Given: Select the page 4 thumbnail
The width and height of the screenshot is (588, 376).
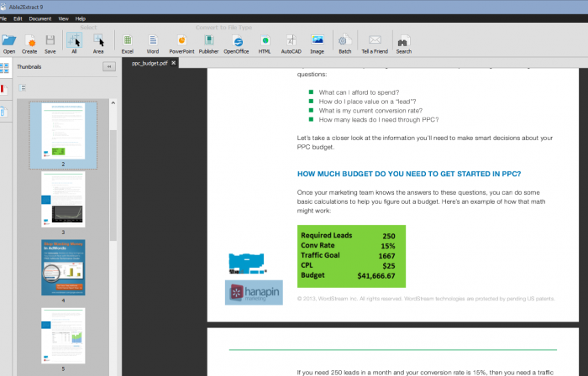Looking at the screenshot, I should [x=63, y=267].
